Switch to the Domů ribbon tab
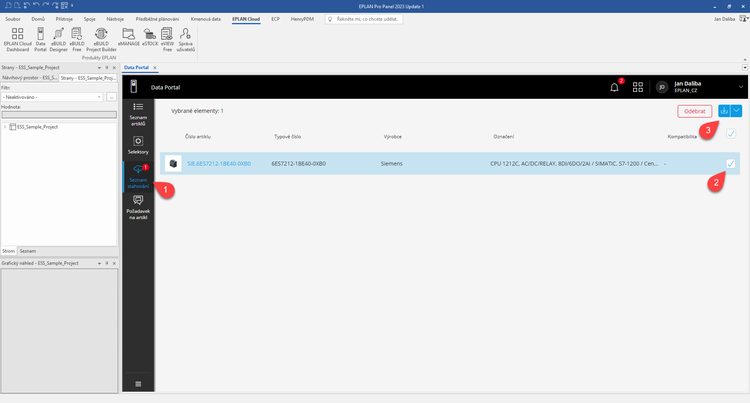 (x=38, y=19)
